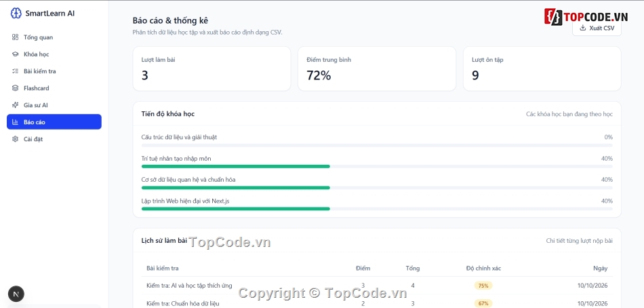Screen dimensions: 644x308
Task: Open the Next.js dev tools N badge
Action: coord(16,294)
